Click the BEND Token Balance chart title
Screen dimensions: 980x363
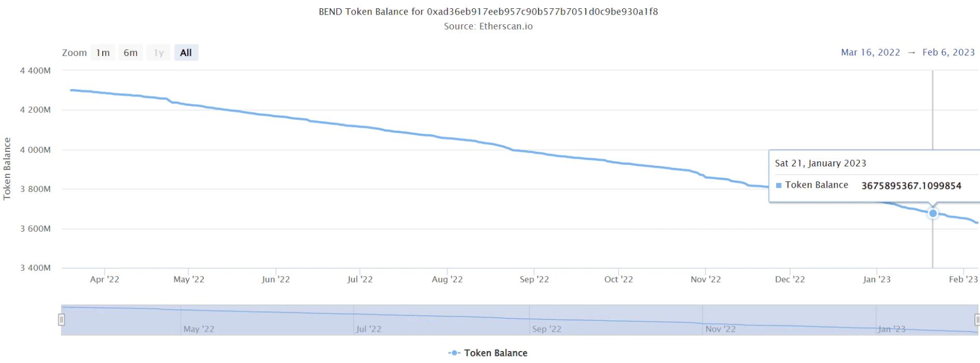pos(488,11)
